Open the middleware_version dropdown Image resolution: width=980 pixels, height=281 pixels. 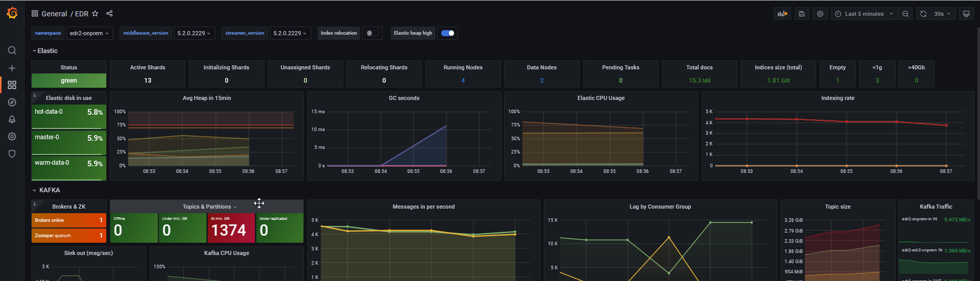pos(194,33)
